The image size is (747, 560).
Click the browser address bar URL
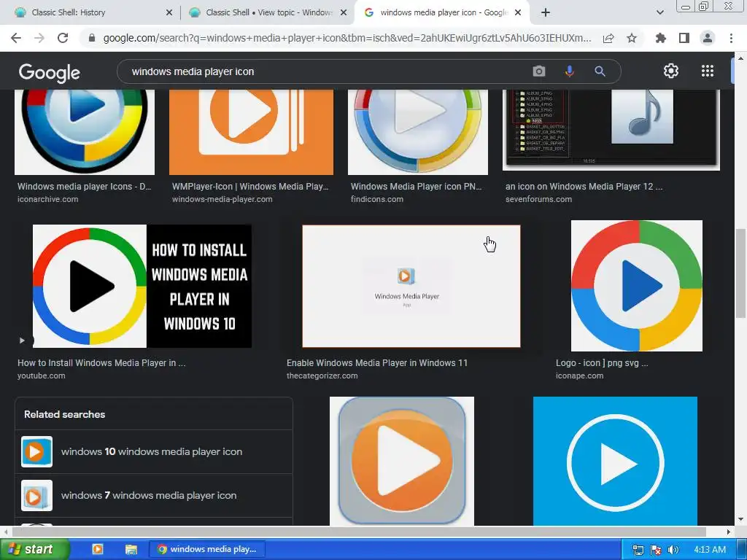(347, 38)
